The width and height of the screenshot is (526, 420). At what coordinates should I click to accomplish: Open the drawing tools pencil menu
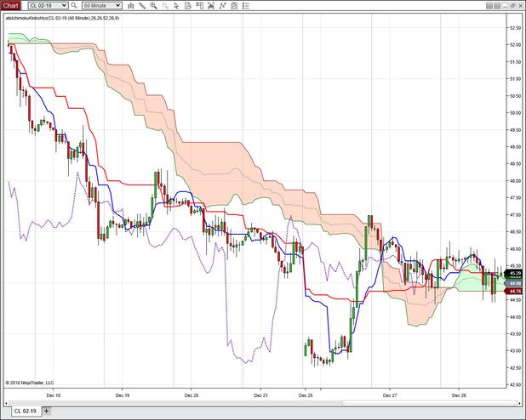tap(141, 5)
